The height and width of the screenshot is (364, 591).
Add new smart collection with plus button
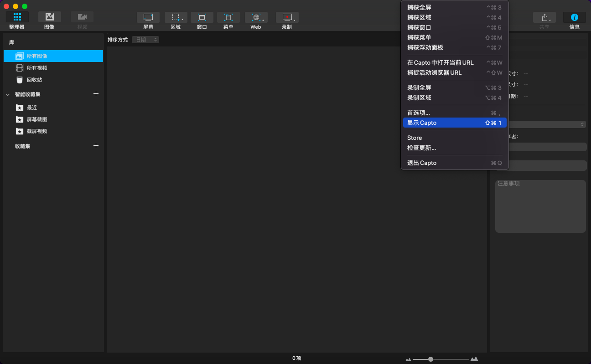[96, 94]
